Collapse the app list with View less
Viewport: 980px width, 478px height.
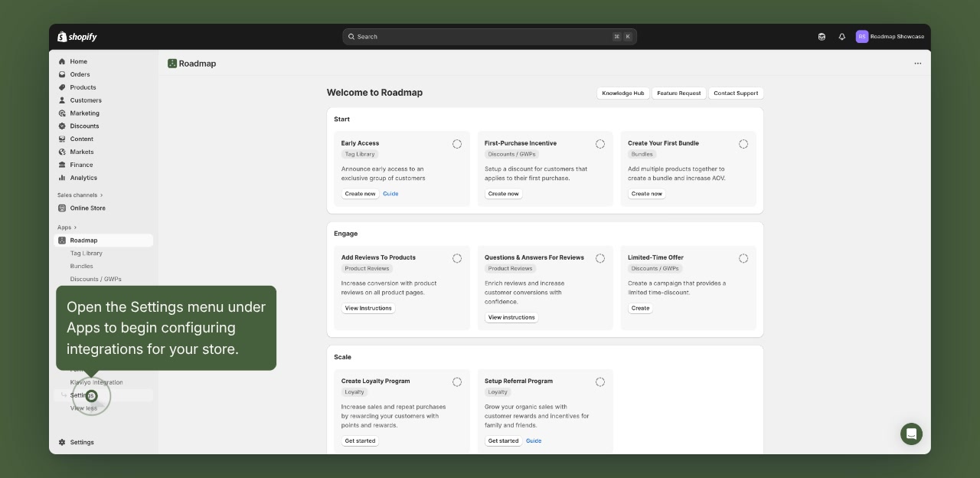tap(84, 408)
